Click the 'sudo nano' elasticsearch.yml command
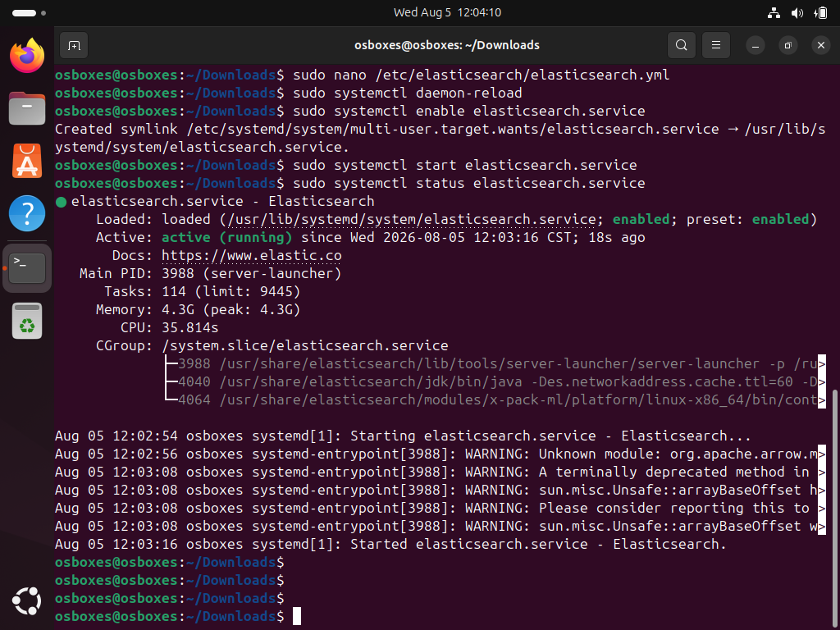 point(481,75)
